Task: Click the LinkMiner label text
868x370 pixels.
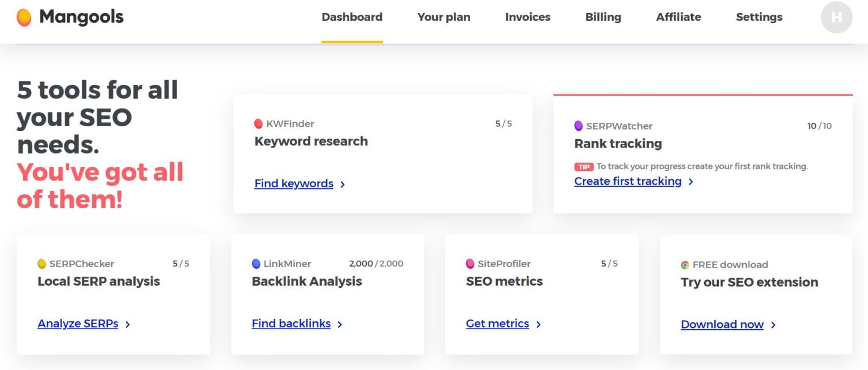Action: point(287,264)
